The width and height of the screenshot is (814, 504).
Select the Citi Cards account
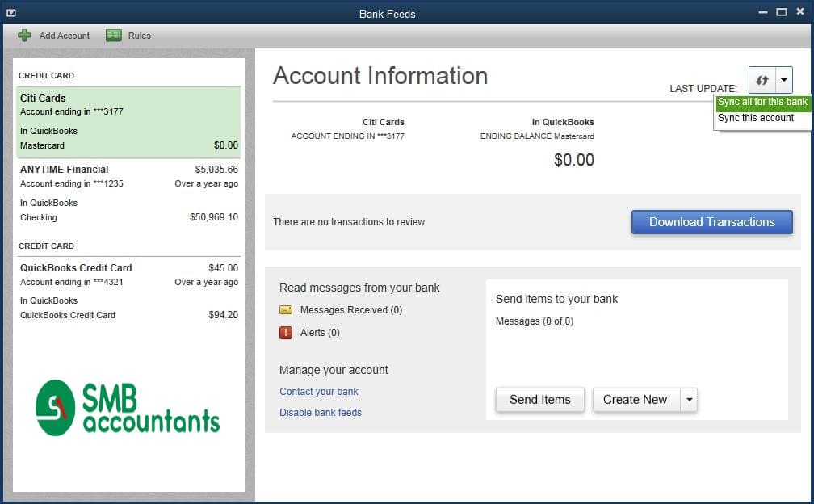(x=128, y=123)
